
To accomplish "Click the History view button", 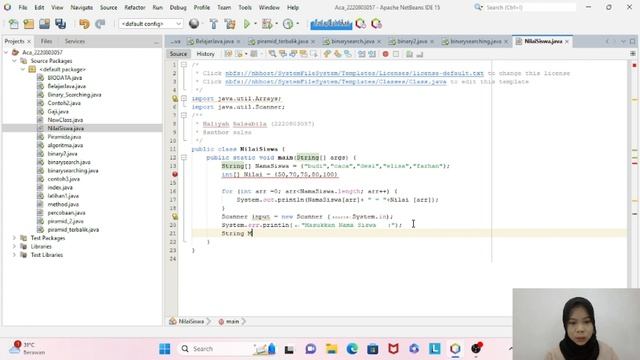I will (x=205, y=54).
